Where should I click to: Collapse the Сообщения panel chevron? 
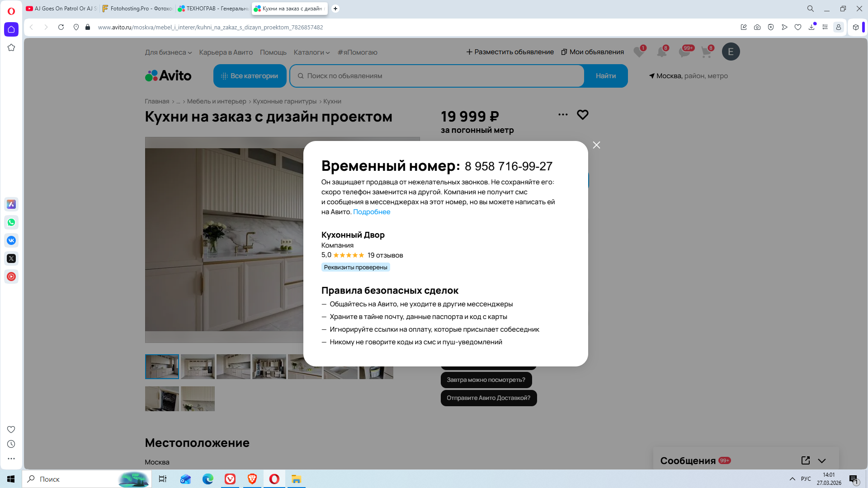coord(822,461)
